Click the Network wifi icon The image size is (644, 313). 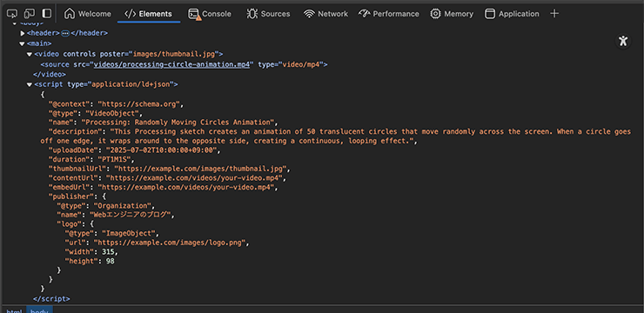point(309,14)
